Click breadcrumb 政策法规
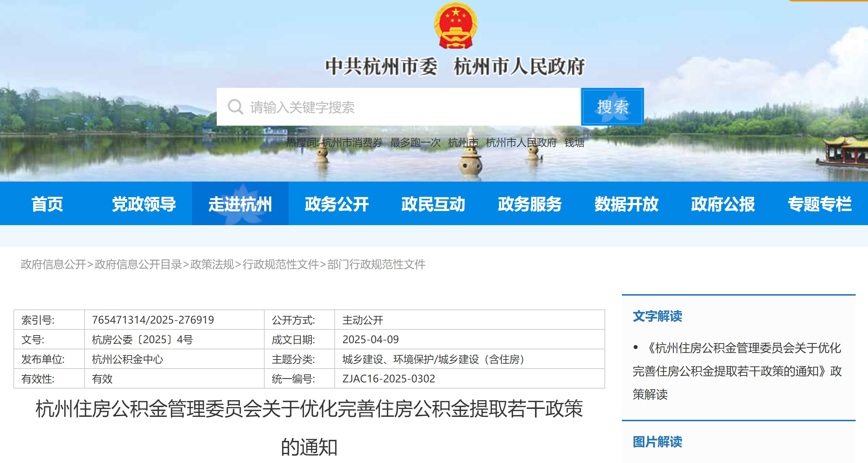The height and width of the screenshot is (463, 868). coord(212,264)
